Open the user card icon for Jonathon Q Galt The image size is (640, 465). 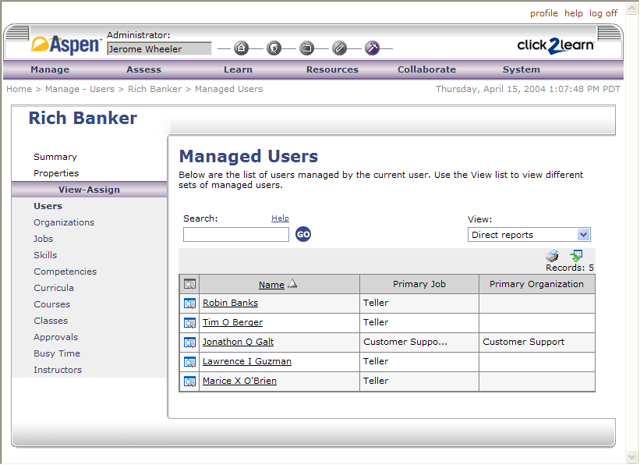[190, 342]
